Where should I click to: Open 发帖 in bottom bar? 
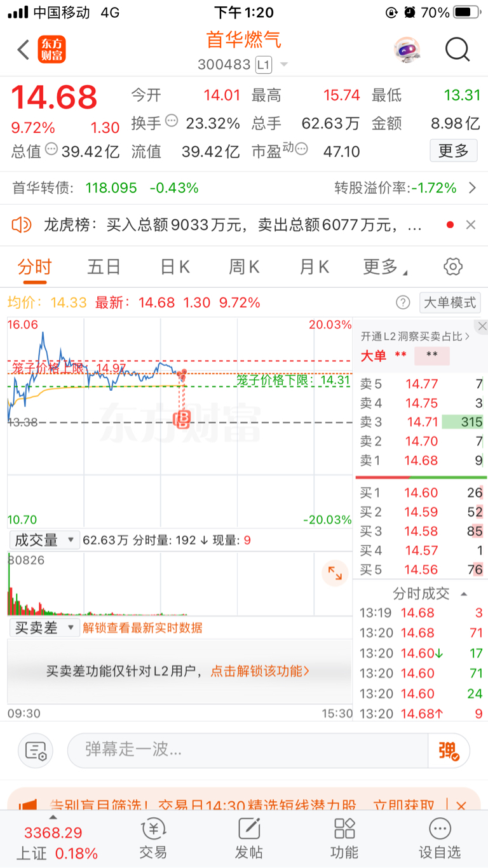tap(249, 839)
